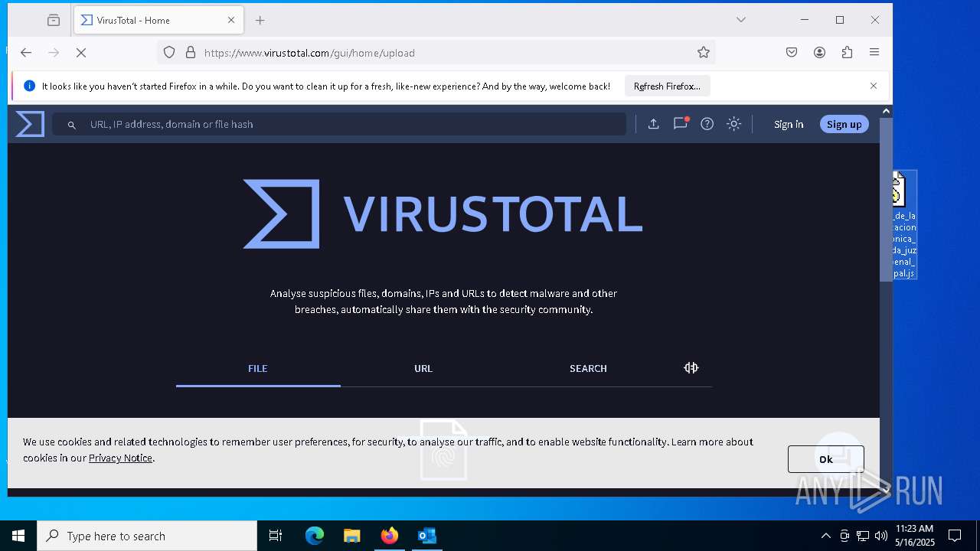This screenshot has height=551, width=980.
Task: Open the Extensions puzzle icon
Action: 847,52
